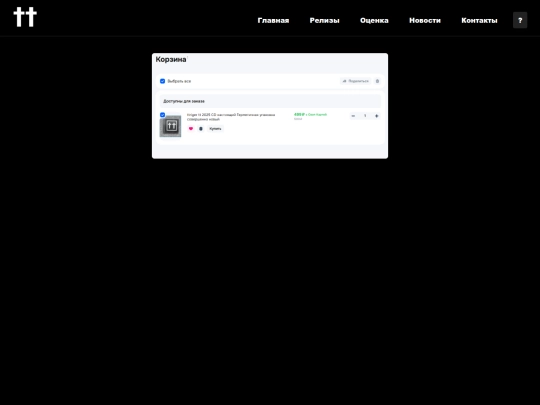
Task: Click the Корзина heading
Action: pyautogui.click(x=171, y=60)
